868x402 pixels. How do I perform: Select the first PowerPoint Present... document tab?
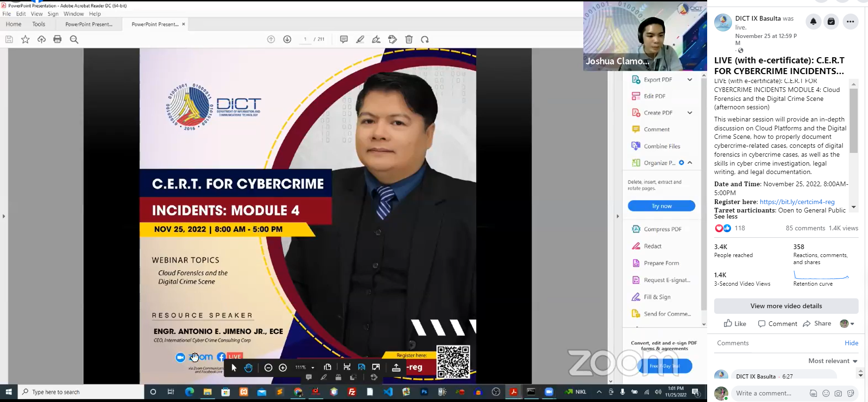tap(89, 24)
